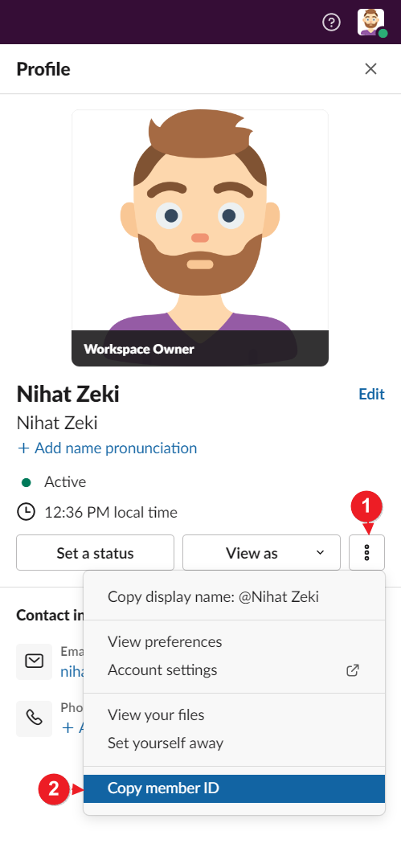401x868 pixels.
Task: Click the Set a status button
Action: pos(96,552)
